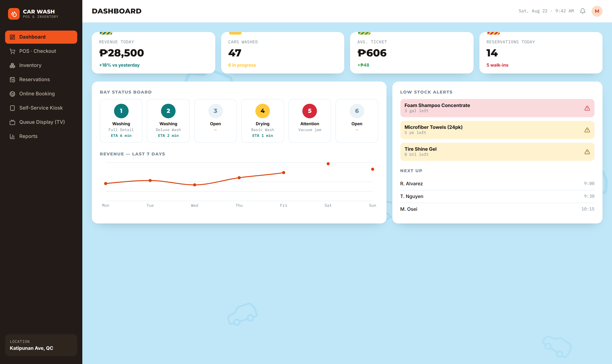Click the Self-Service Kiosk tablet icon

12,108
